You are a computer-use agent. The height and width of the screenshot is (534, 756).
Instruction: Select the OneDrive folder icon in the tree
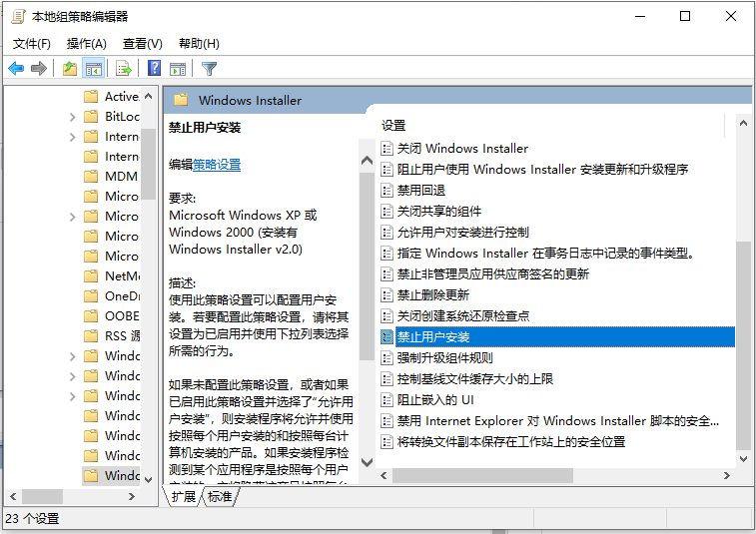[91, 296]
